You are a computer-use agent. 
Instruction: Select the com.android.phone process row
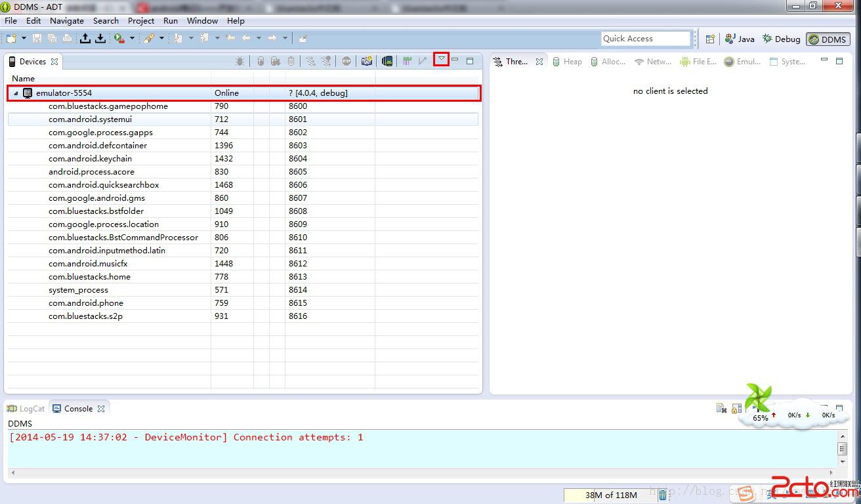[243, 303]
